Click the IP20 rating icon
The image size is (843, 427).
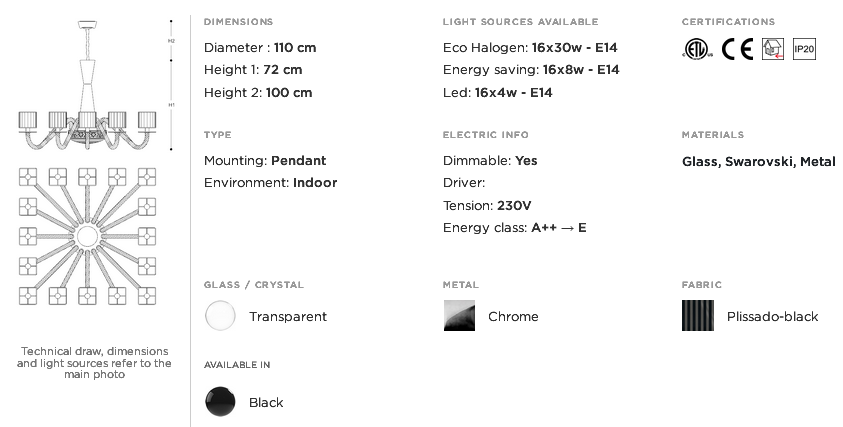[804, 49]
